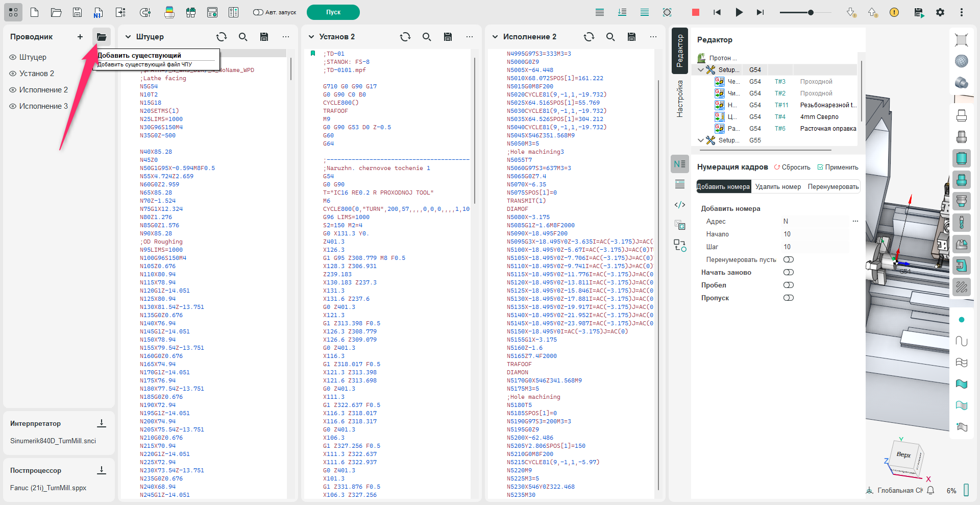Click the refresh icon in Штуцер panel
The image size is (980, 505).
(221, 37)
